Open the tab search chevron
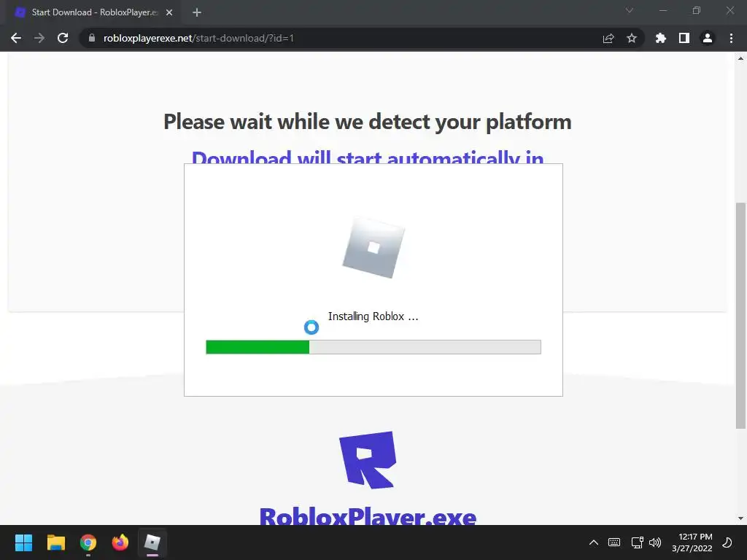The height and width of the screenshot is (560, 747). click(x=630, y=10)
